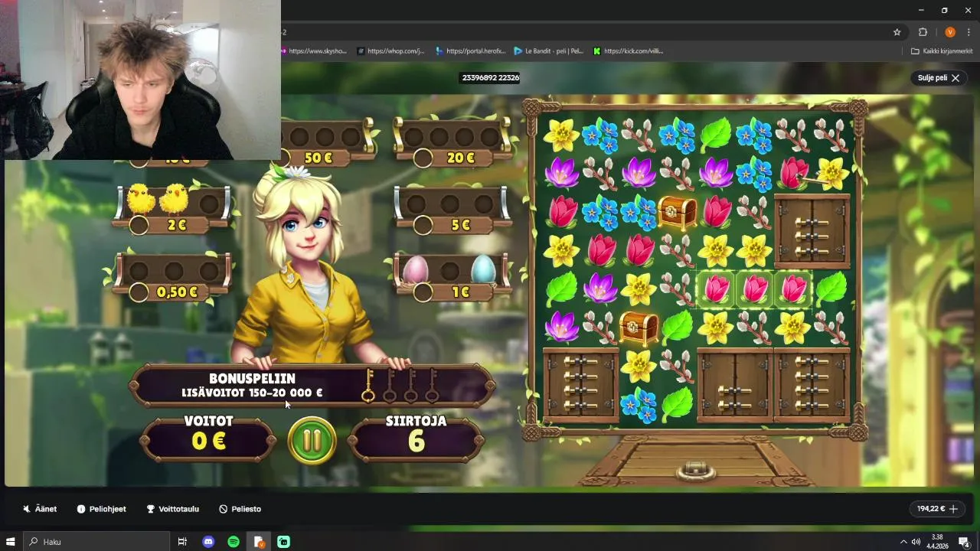
Task: Click the wooden crate in the grid's bottom-left corner
Action: pos(580,385)
